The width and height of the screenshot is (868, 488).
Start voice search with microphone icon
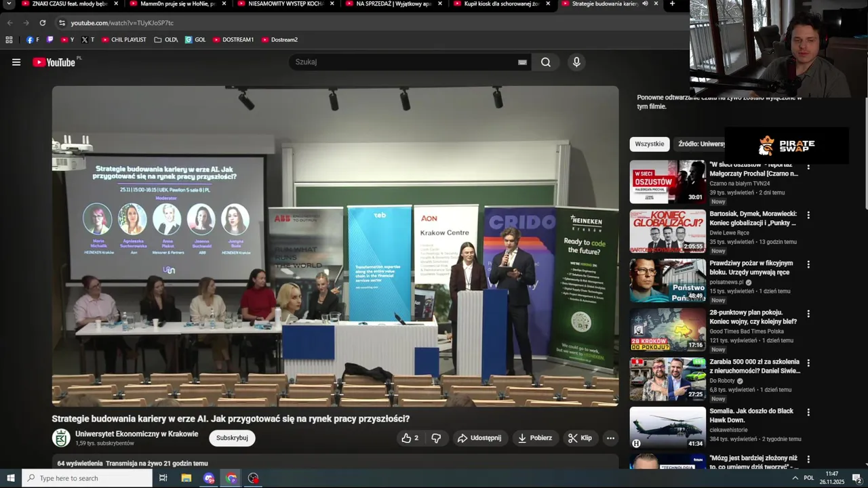(x=576, y=62)
